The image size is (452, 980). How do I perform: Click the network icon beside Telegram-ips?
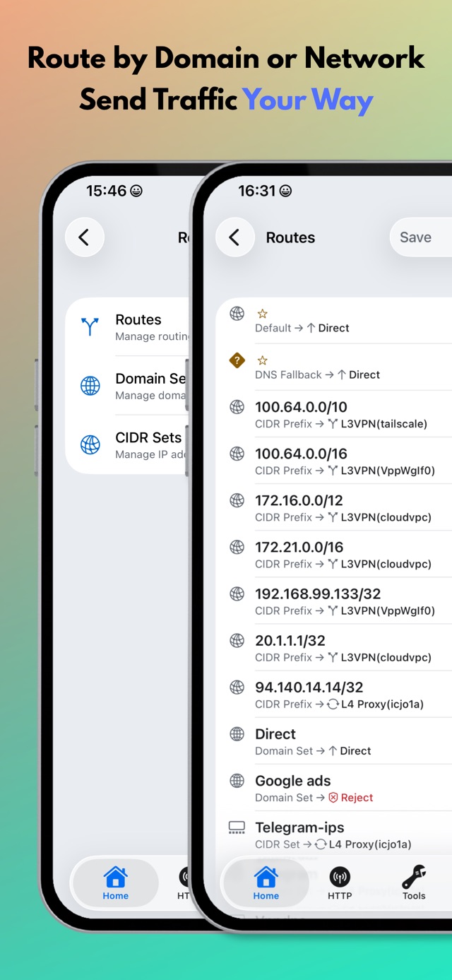(237, 827)
